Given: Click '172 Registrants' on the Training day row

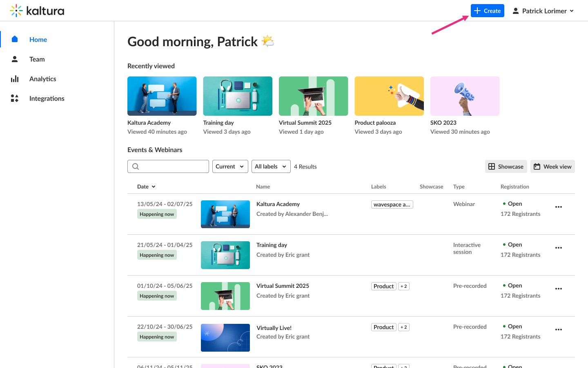Looking at the screenshot, I should click(521, 255).
